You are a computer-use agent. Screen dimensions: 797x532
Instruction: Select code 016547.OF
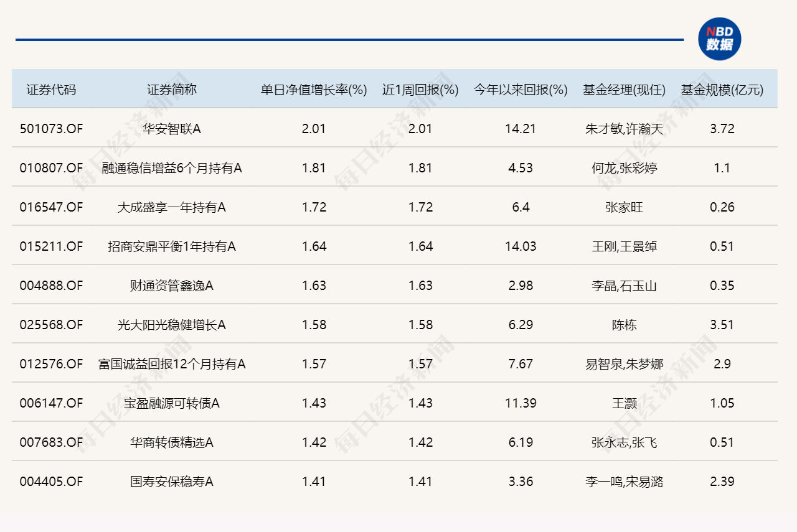pos(51,207)
